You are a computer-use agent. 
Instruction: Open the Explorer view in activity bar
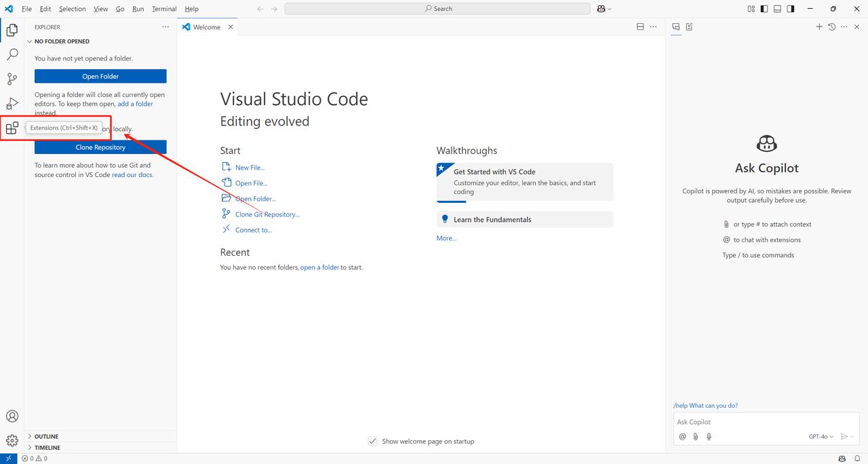pyautogui.click(x=12, y=30)
